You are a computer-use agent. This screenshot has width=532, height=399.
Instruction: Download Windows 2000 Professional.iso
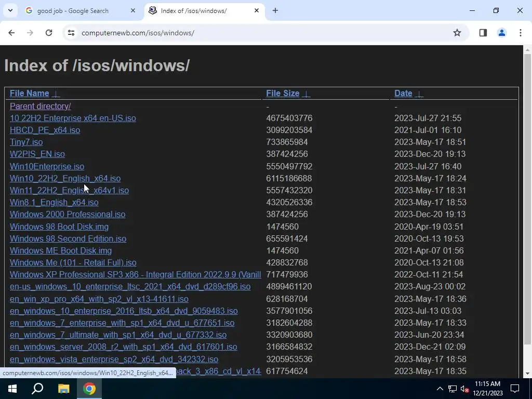click(x=68, y=215)
